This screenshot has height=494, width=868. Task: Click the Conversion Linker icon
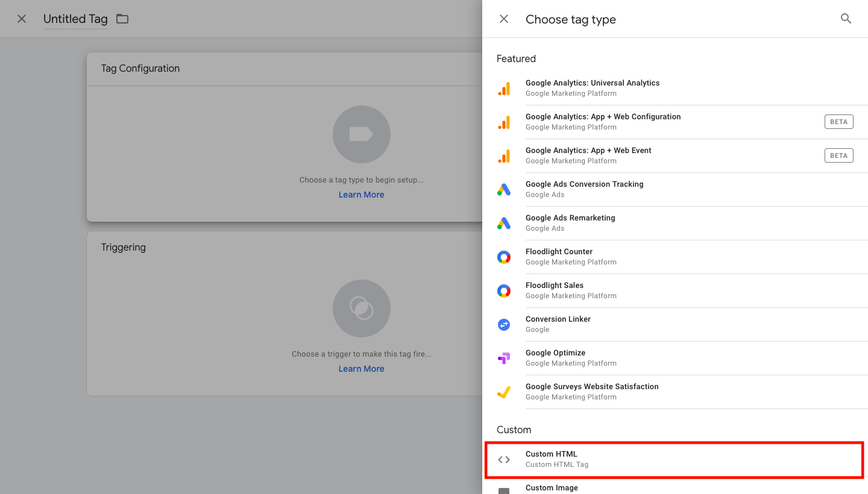point(504,324)
